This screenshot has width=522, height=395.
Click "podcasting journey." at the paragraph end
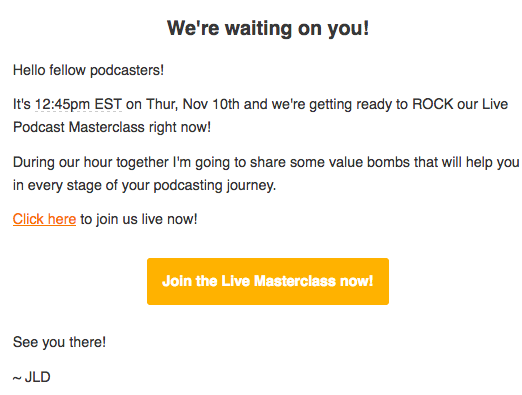[x=215, y=186]
